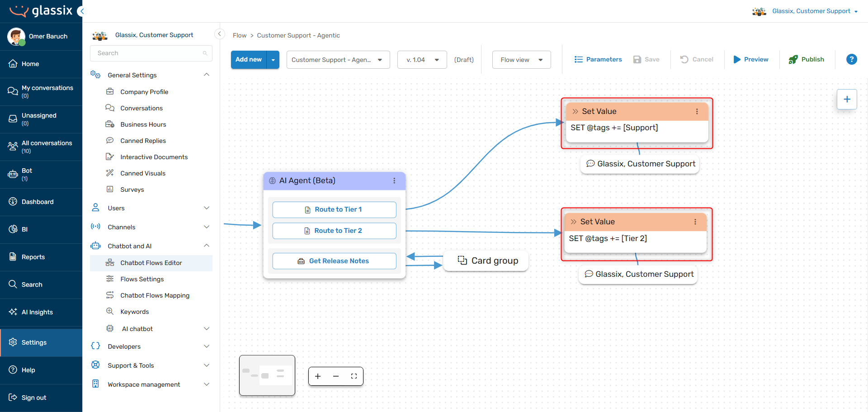Open flow Parameters
Image resolution: width=868 pixels, height=412 pixels.
point(598,59)
